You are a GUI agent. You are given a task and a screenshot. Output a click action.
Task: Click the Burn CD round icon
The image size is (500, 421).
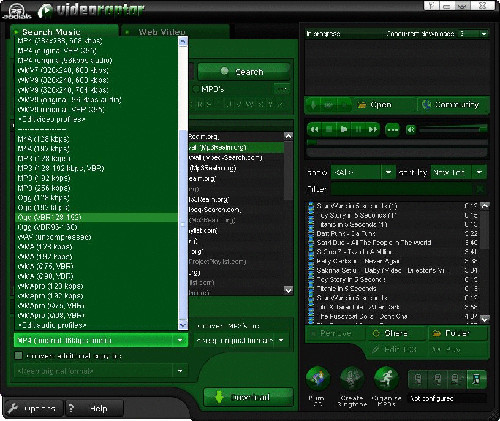click(318, 379)
